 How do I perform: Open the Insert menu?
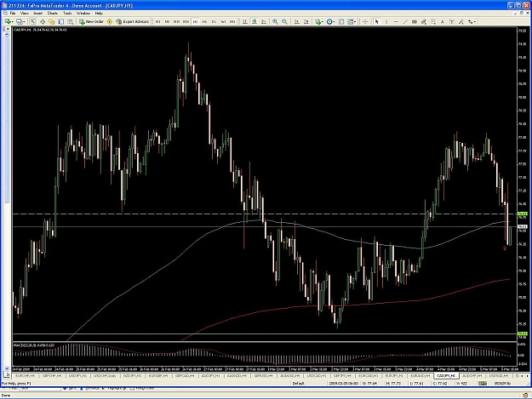(x=38, y=14)
